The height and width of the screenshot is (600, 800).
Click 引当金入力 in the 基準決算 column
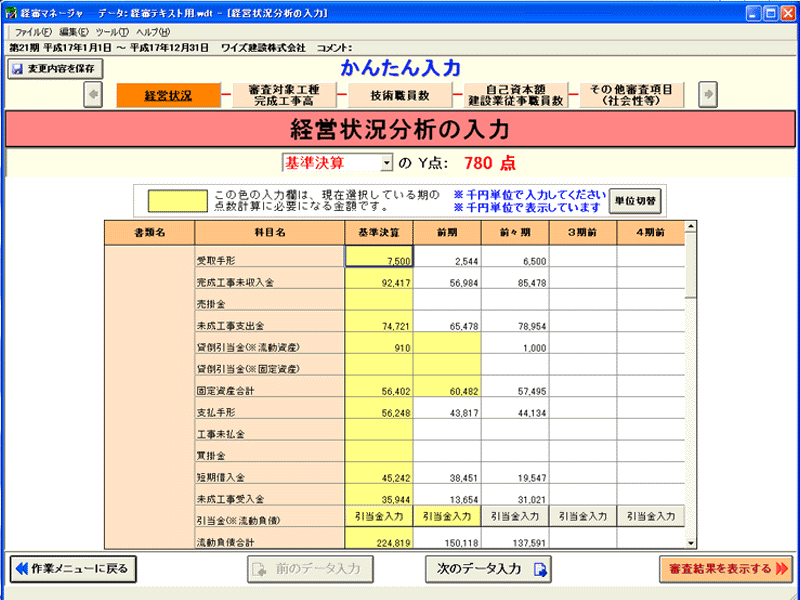tap(380, 518)
